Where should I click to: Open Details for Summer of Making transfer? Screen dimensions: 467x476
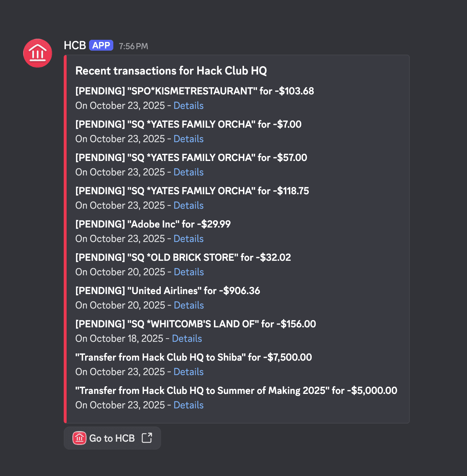pyautogui.click(x=188, y=405)
